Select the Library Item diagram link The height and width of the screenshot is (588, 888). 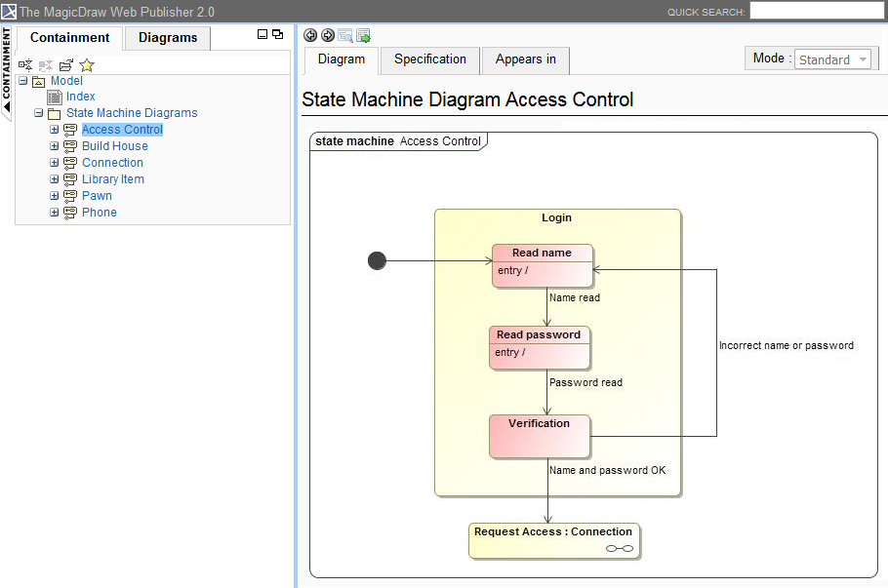click(x=113, y=179)
